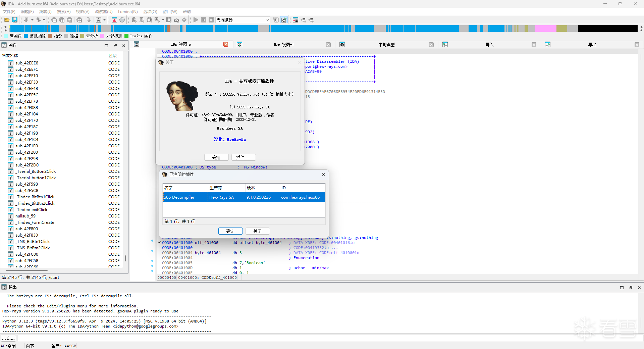Click the function icon beside _Tindex_FormCreate
The width and height of the screenshot is (644, 349).
[x=11, y=222]
